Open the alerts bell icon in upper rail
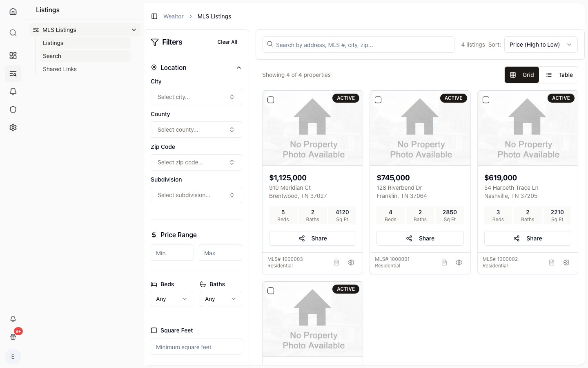The width and height of the screenshot is (588, 368). click(x=13, y=92)
